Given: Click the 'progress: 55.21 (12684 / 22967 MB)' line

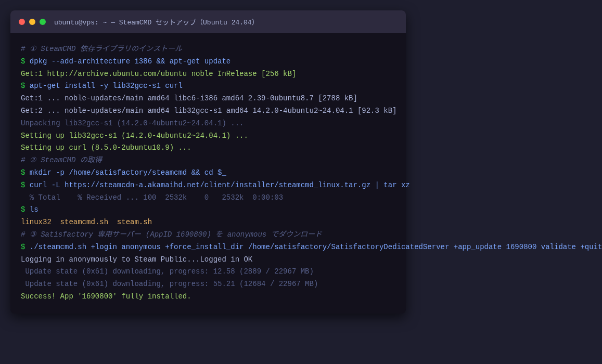Looking at the screenshot, I should tap(172, 284).
